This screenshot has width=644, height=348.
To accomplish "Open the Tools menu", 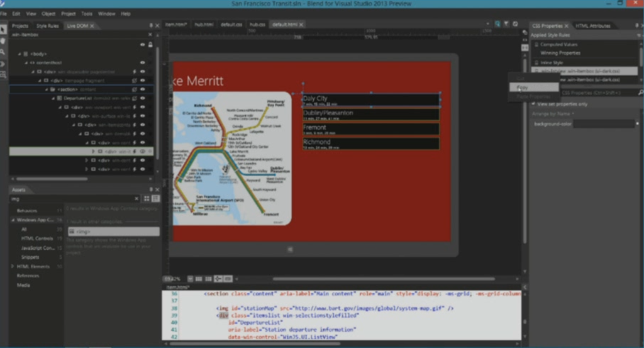I will 87,14.
